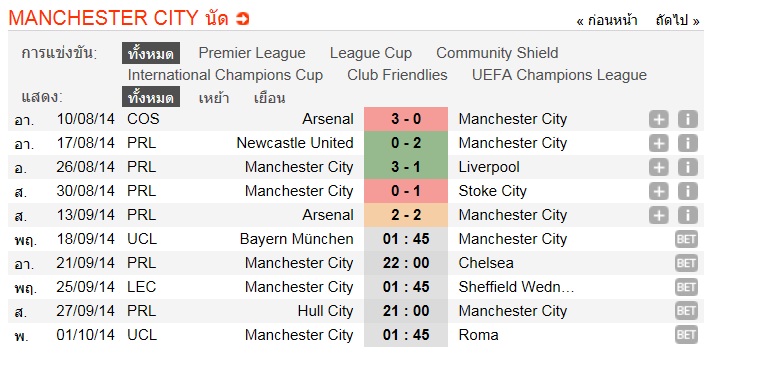Show only เยือน (away) matches
The height and width of the screenshot is (378, 771).
pyautogui.click(x=269, y=97)
